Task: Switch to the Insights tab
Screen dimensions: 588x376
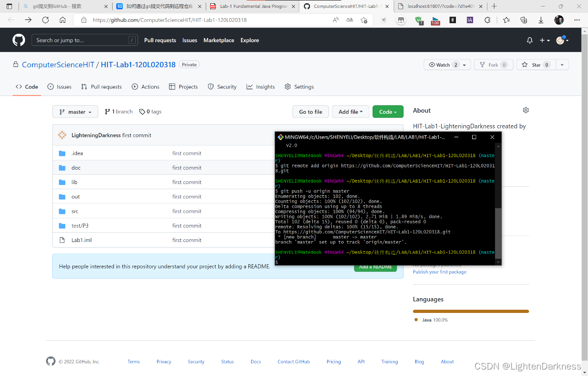Action: pos(260,87)
